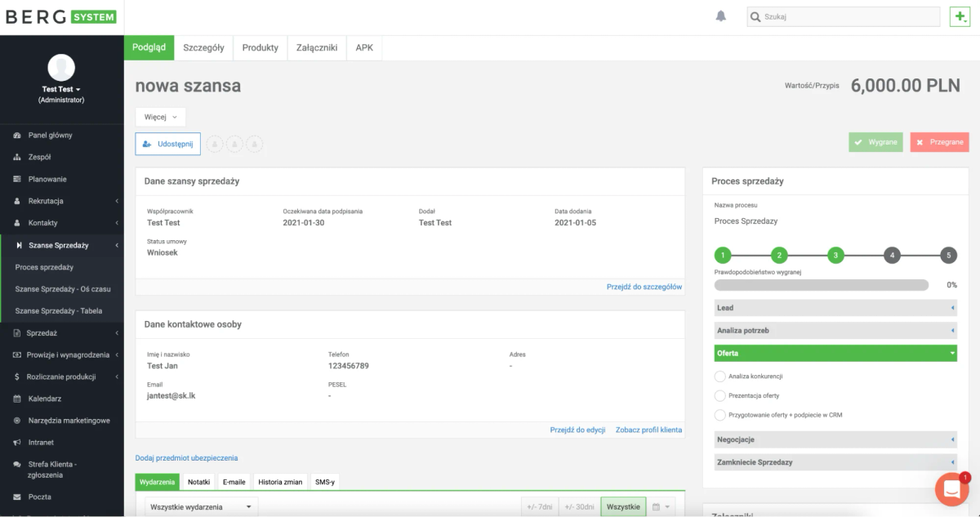Click Dodaj przedmiot ubezpieczenia link
980x517 pixels.
[x=186, y=458]
